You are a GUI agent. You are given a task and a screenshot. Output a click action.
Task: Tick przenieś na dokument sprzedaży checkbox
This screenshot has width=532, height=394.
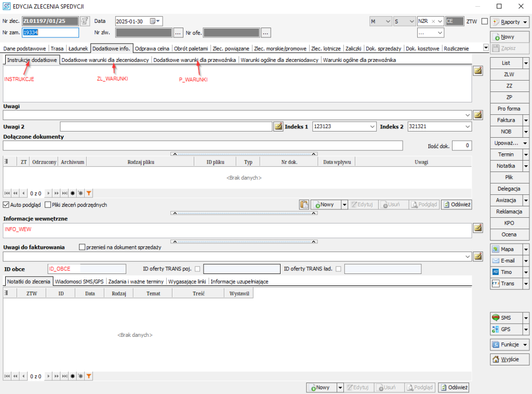pyautogui.click(x=82, y=247)
